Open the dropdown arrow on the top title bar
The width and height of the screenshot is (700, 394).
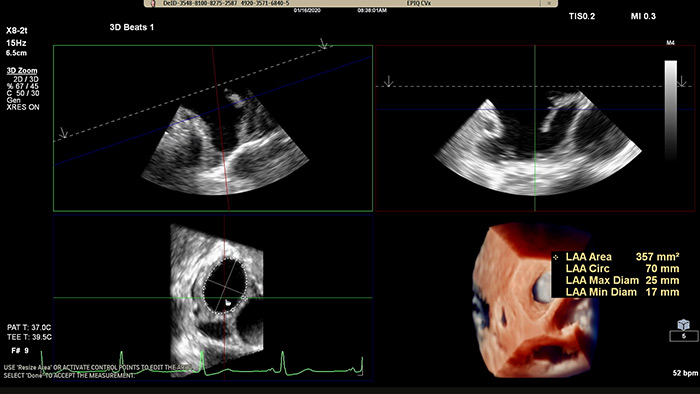550,3
